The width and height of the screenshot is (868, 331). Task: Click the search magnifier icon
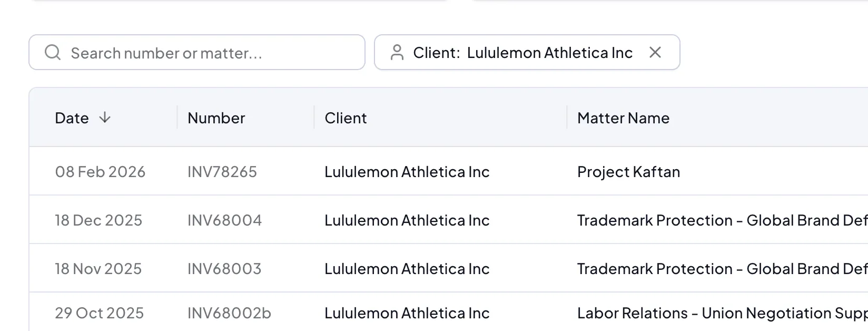(53, 52)
